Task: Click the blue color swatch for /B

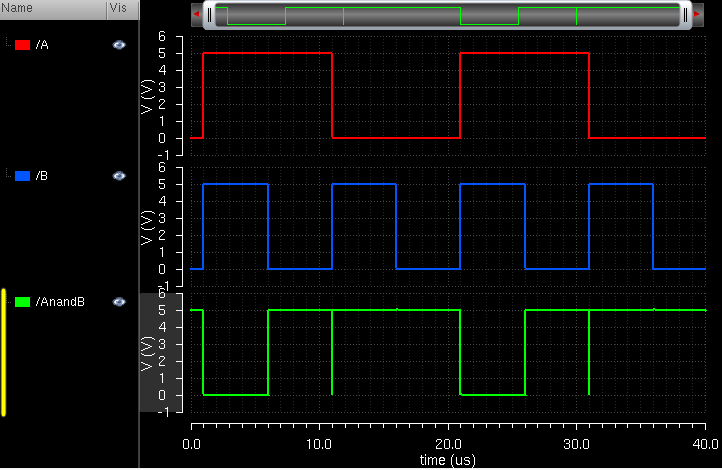Action: pos(22,176)
